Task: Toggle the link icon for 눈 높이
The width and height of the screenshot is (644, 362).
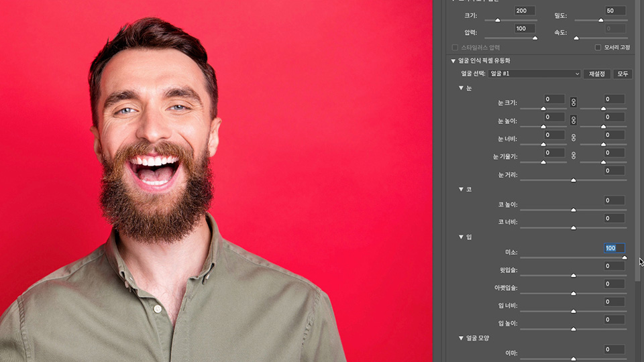Action: click(574, 120)
